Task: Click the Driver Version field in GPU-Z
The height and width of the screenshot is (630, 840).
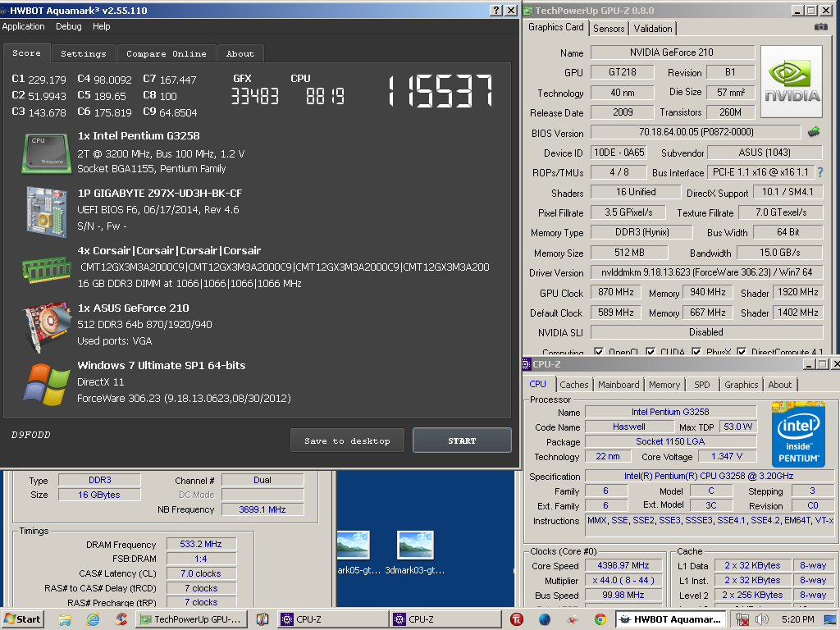Action: point(706,272)
